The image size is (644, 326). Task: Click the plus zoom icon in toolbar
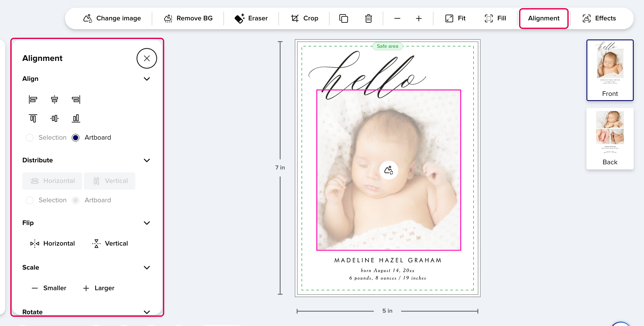tap(419, 18)
